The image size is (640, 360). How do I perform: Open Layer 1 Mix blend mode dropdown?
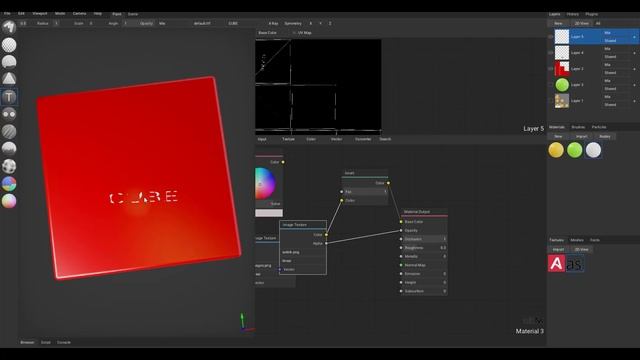pos(616,97)
